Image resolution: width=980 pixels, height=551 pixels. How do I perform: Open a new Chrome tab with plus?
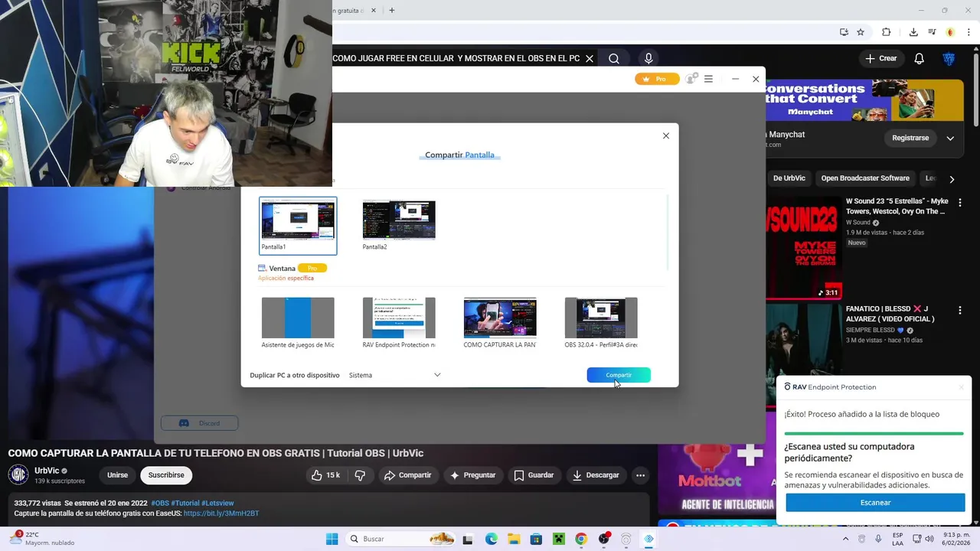point(392,10)
